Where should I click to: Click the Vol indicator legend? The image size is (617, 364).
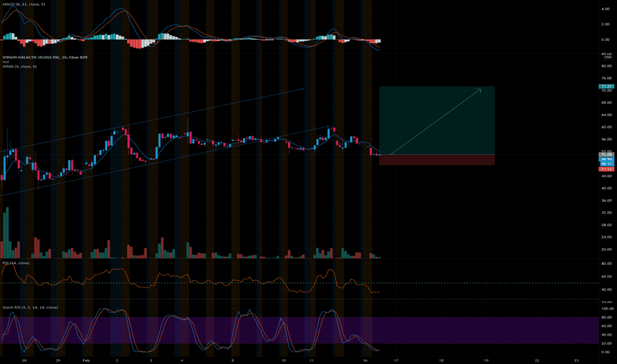click(x=5, y=62)
